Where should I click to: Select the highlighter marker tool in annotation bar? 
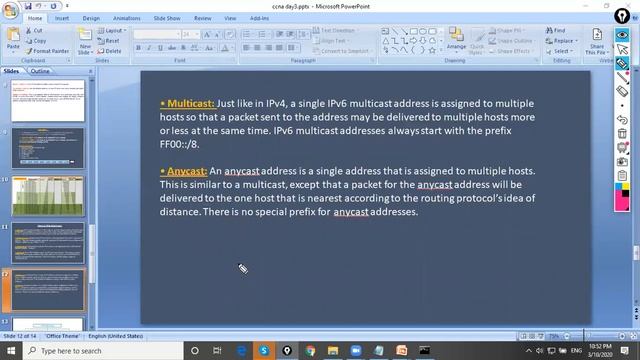(x=622, y=63)
